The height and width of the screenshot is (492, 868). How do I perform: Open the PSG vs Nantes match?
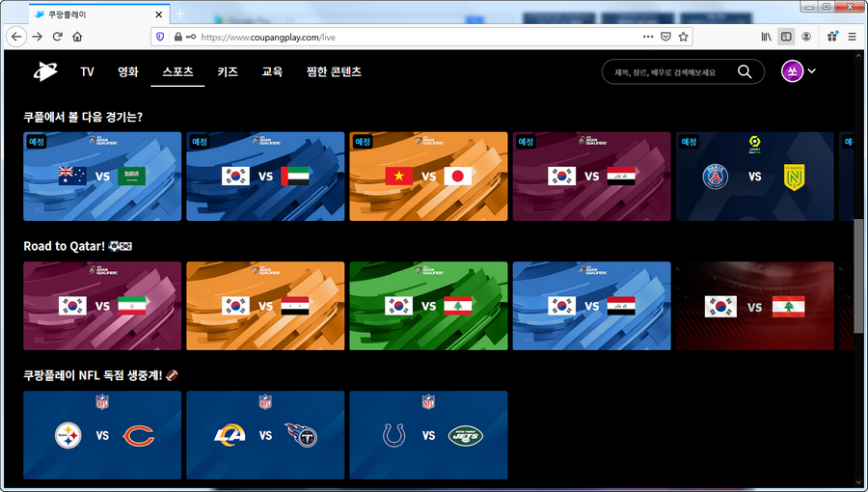click(x=754, y=176)
